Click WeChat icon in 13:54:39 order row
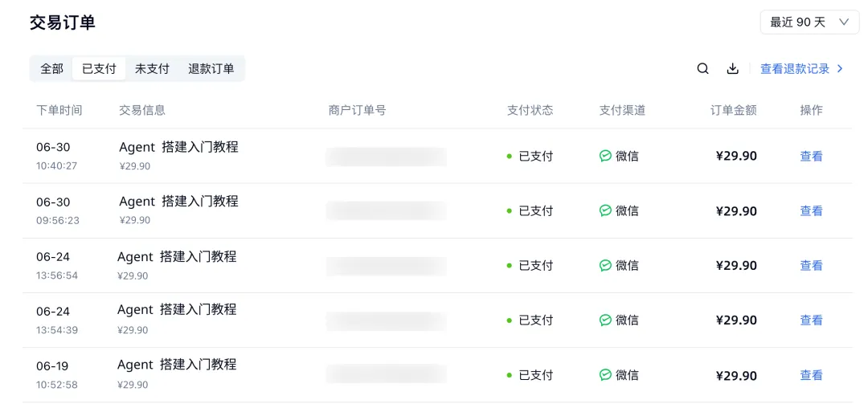This screenshot has width=868, height=404. point(606,320)
